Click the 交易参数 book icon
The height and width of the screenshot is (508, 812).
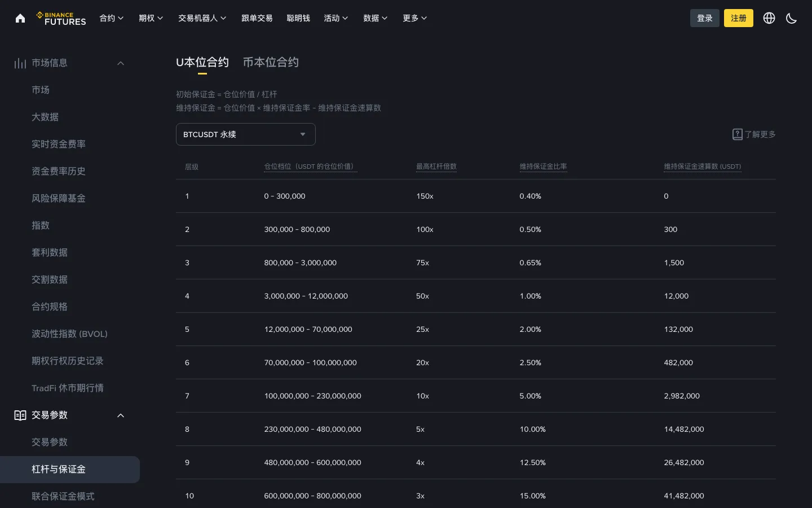[x=20, y=415]
